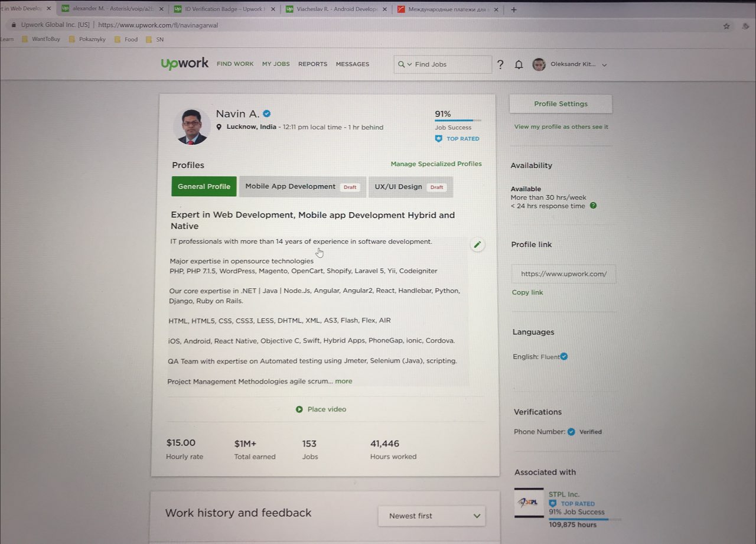Click the $1M+ total earned value
Image resolution: width=756 pixels, height=544 pixels.
(245, 444)
